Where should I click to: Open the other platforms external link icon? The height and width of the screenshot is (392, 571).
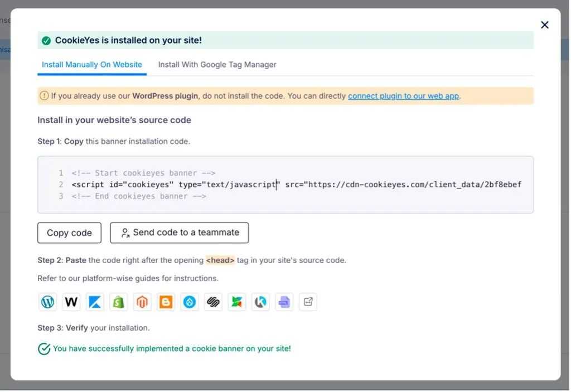click(308, 302)
